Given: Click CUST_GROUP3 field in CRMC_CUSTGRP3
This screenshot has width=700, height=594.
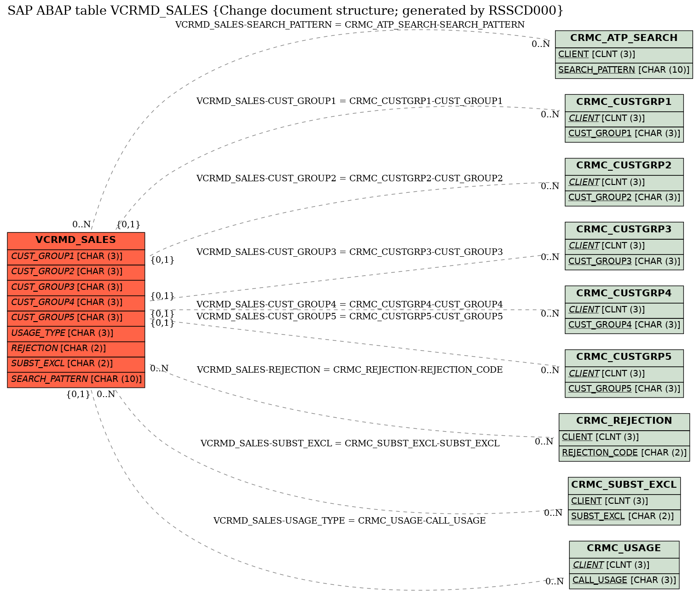Looking at the screenshot, I should (624, 261).
